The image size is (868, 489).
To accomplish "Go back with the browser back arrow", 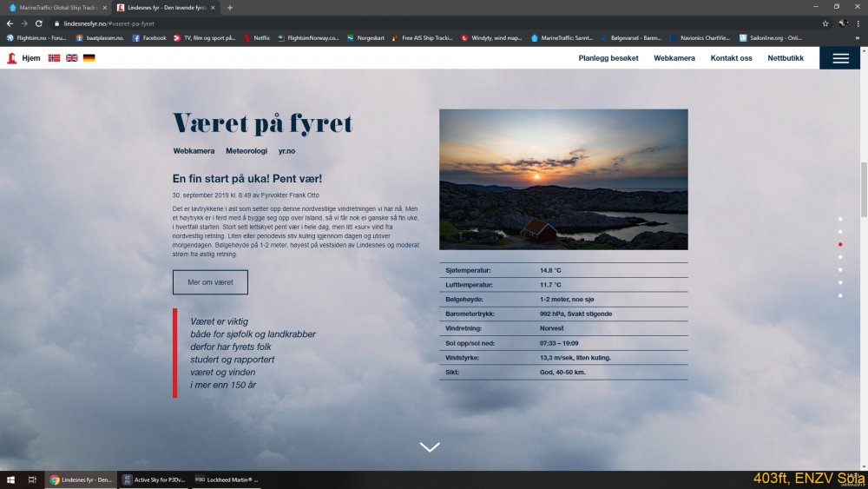I will coord(10,23).
